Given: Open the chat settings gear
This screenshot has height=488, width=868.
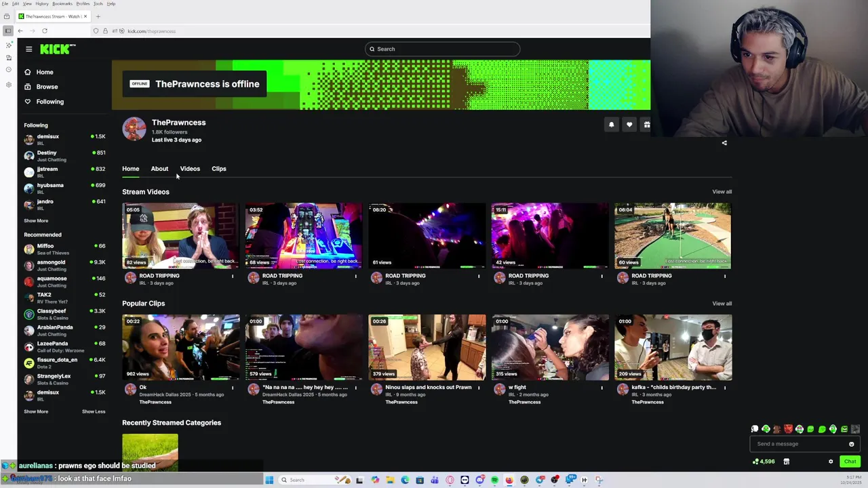Looking at the screenshot, I should click(831, 462).
